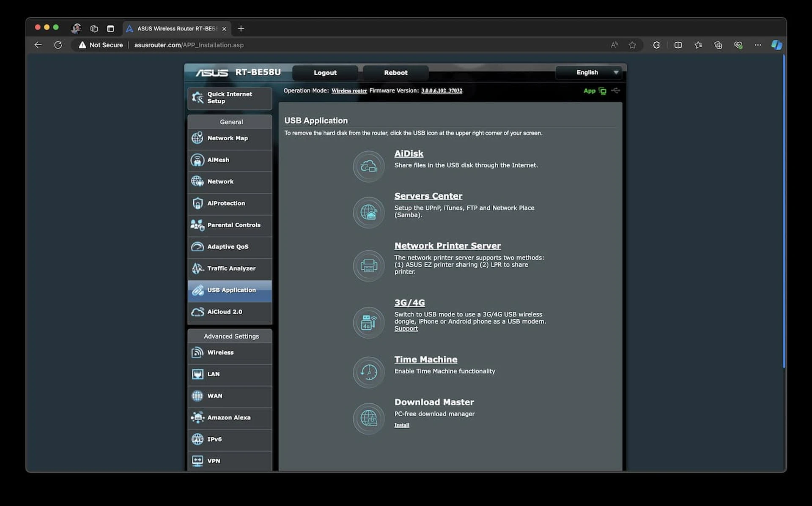Open a new browser tab

241,28
